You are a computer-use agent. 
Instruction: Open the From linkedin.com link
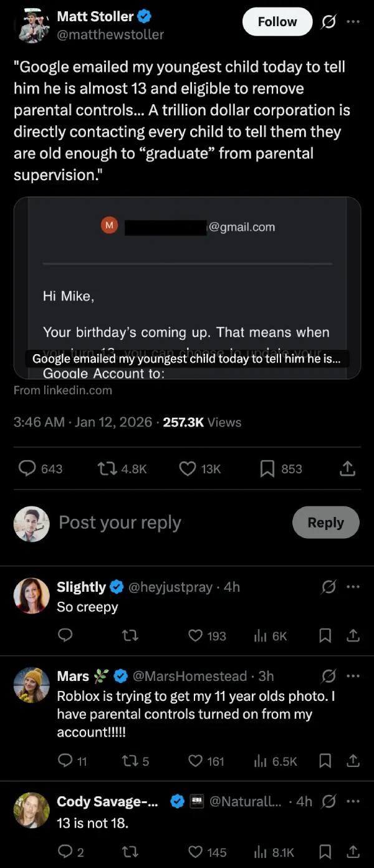pyautogui.click(x=62, y=390)
